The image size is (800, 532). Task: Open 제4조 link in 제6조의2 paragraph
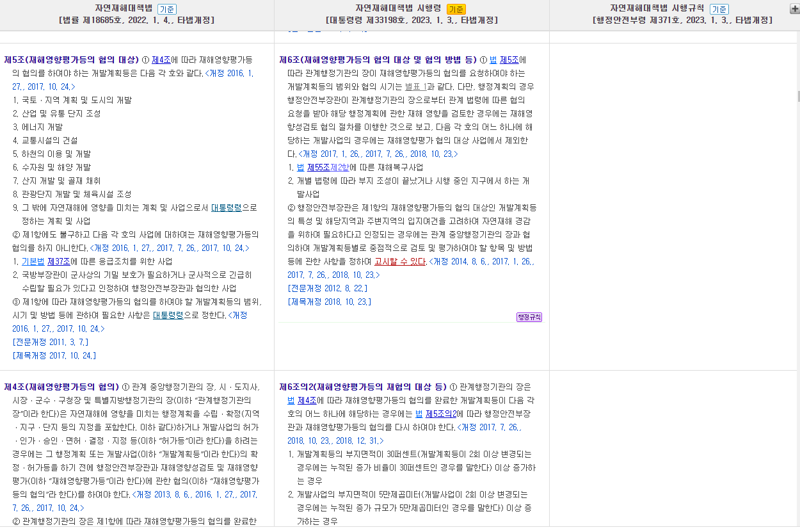tap(307, 400)
